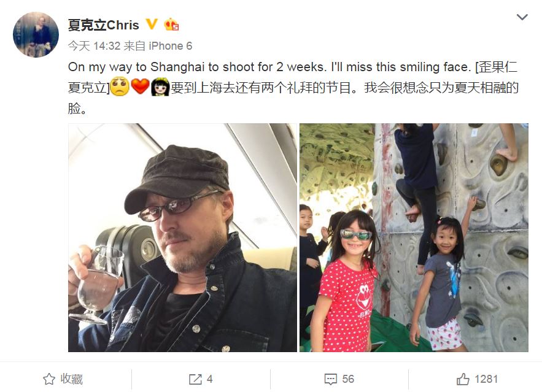
Task: Add post to 收藏 favorites
Action: point(63,379)
